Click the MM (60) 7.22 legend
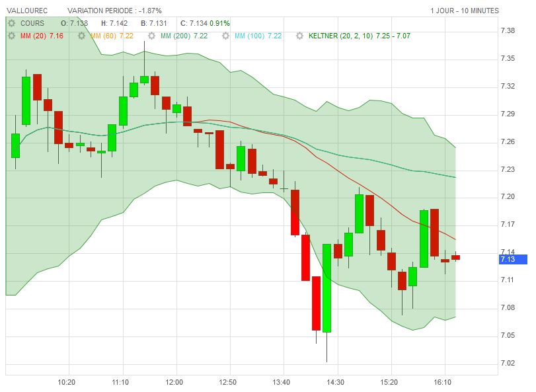Viewport: 536px width, 392px height. click(112, 36)
